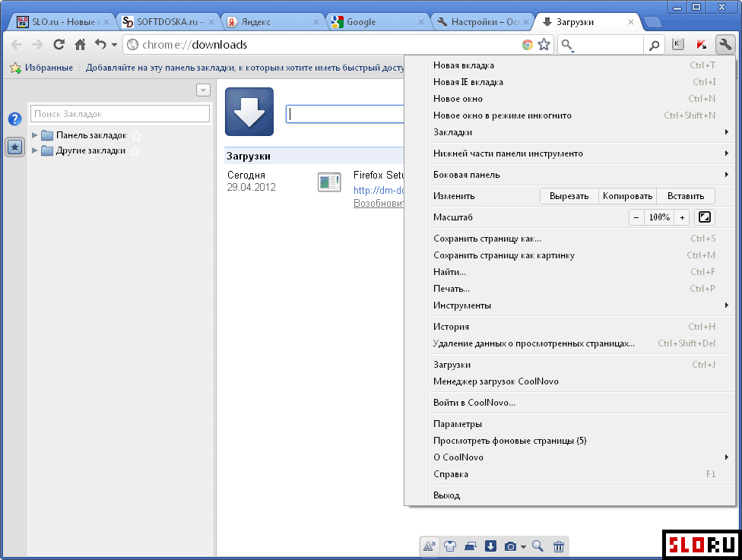Click the magnifier icon in bottom toolbar
The image size is (742, 560).
tap(537, 546)
